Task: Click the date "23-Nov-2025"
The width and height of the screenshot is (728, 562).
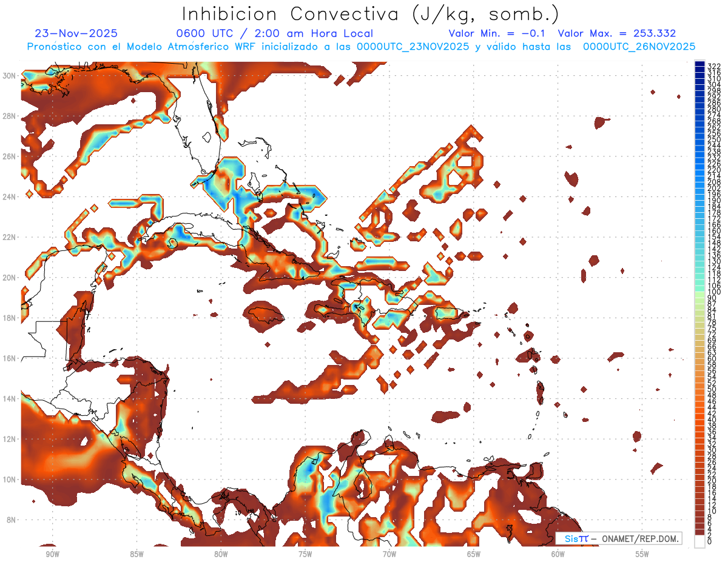Action: click(76, 33)
